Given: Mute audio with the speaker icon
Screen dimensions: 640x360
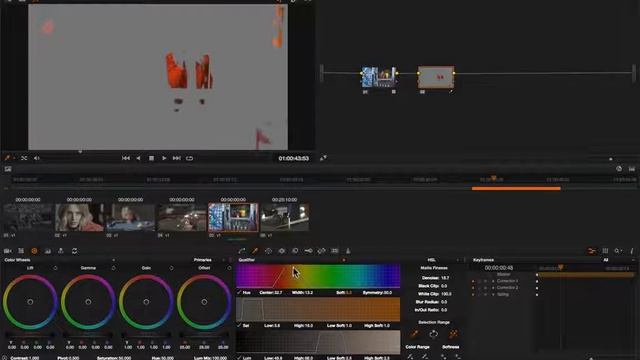Looking at the screenshot, I should tap(37, 158).
